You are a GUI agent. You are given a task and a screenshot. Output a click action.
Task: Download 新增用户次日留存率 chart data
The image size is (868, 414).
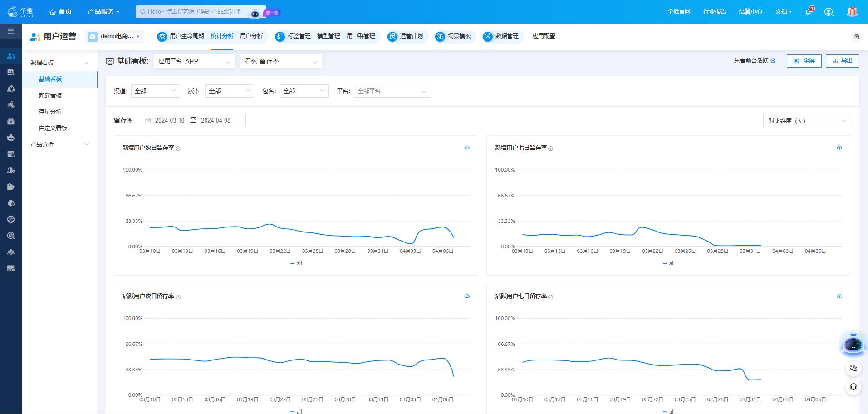pos(467,148)
